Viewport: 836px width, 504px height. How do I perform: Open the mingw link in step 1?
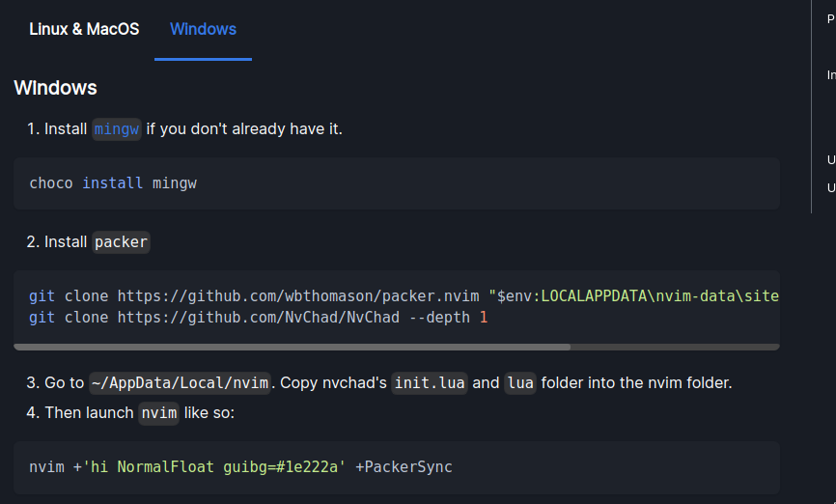point(116,129)
